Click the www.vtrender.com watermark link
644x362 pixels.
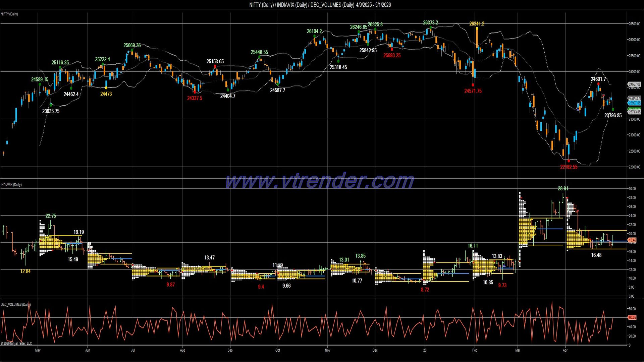point(320,181)
